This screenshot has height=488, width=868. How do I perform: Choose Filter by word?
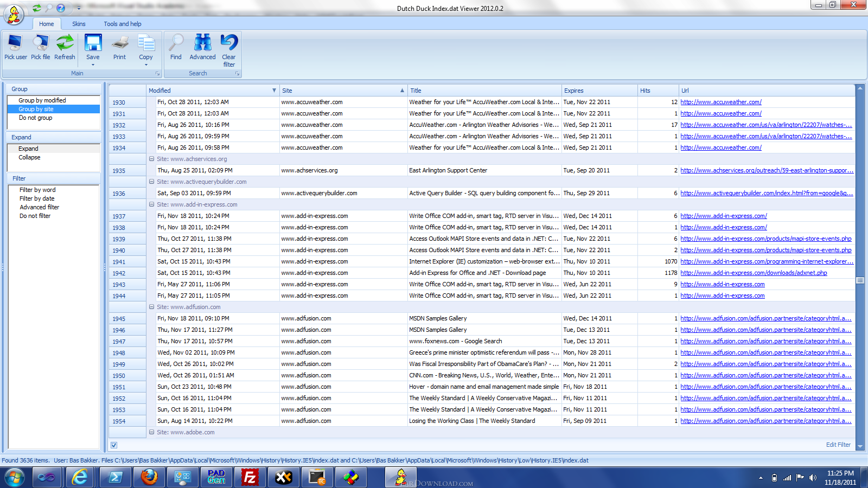coord(37,190)
